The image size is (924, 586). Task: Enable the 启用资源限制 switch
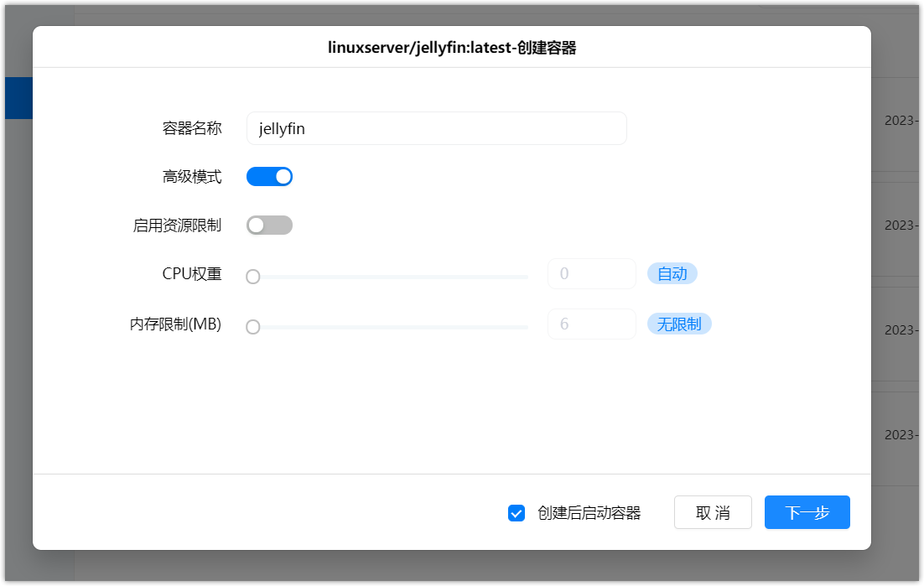tap(269, 225)
